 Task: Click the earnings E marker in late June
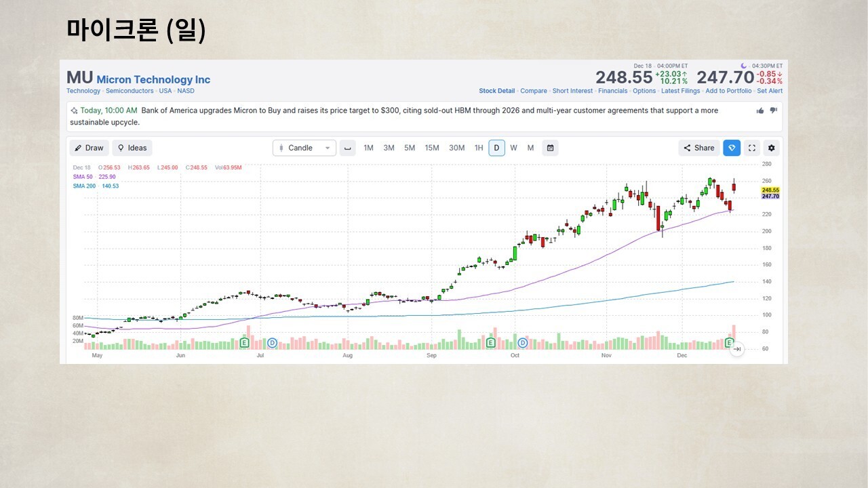pyautogui.click(x=244, y=343)
